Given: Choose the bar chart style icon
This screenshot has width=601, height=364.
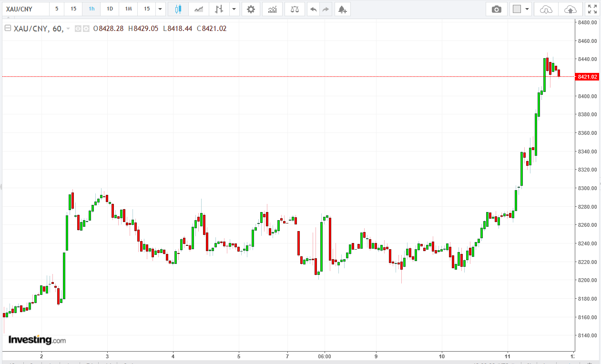Looking at the screenshot, I should [x=219, y=9].
